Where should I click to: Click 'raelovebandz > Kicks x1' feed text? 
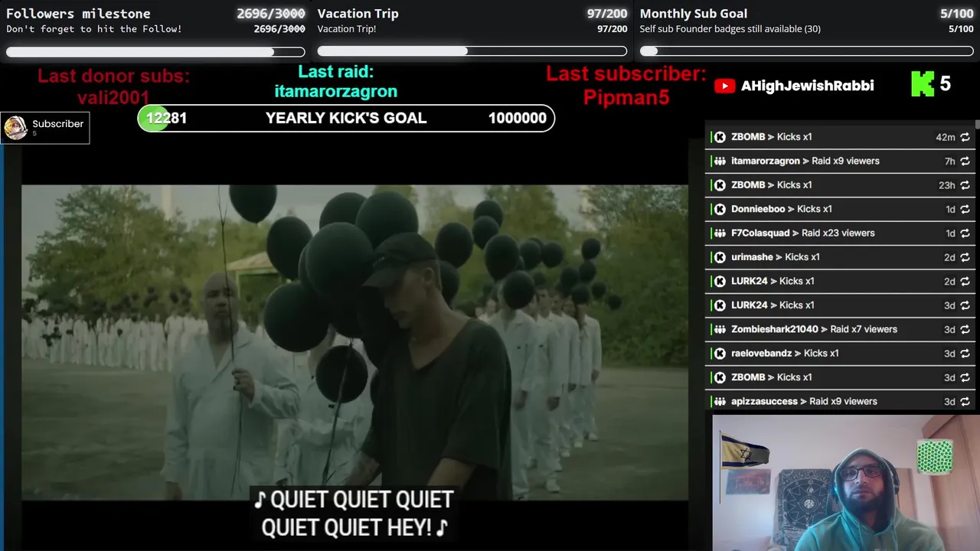[x=786, y=354]
